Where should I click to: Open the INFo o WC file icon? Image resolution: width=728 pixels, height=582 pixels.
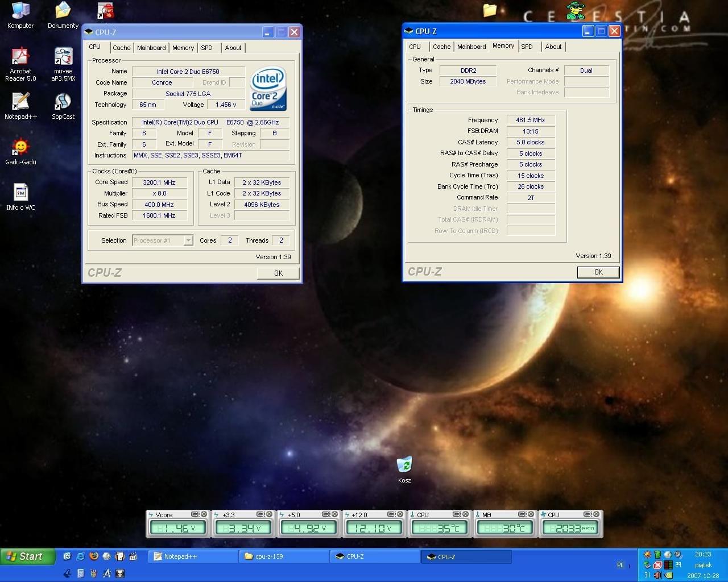coord(20,197)
